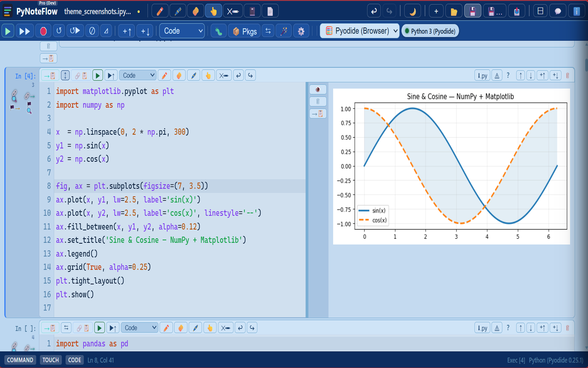This screenshot has width=588, height=368.
Task: Export cell In [4] as .py file
Action: (482, 75)
